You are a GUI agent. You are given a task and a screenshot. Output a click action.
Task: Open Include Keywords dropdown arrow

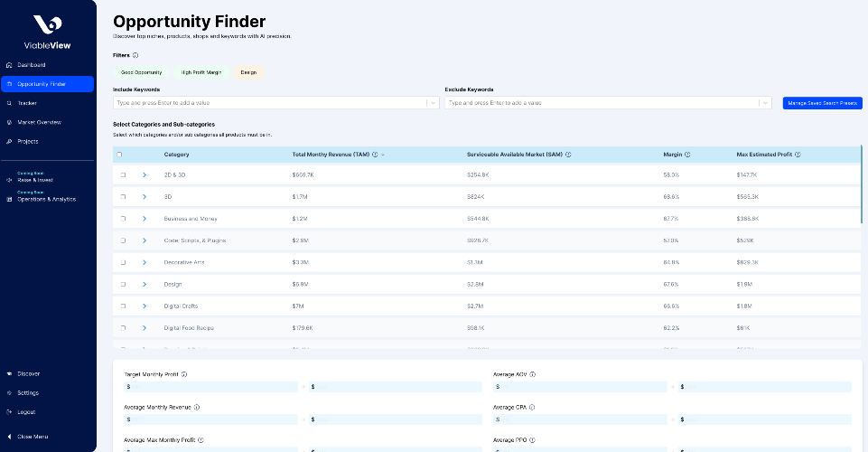[433, 103]
